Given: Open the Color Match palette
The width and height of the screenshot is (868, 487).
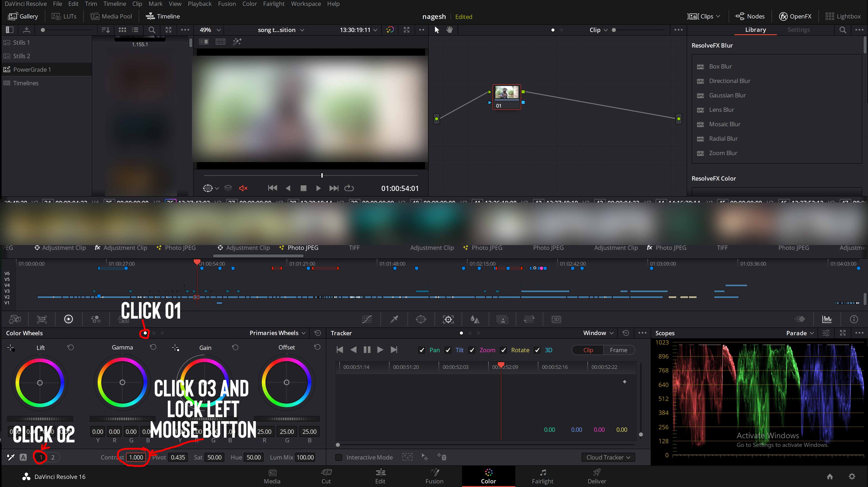Looking at the screenshot, I should [42, 319].
